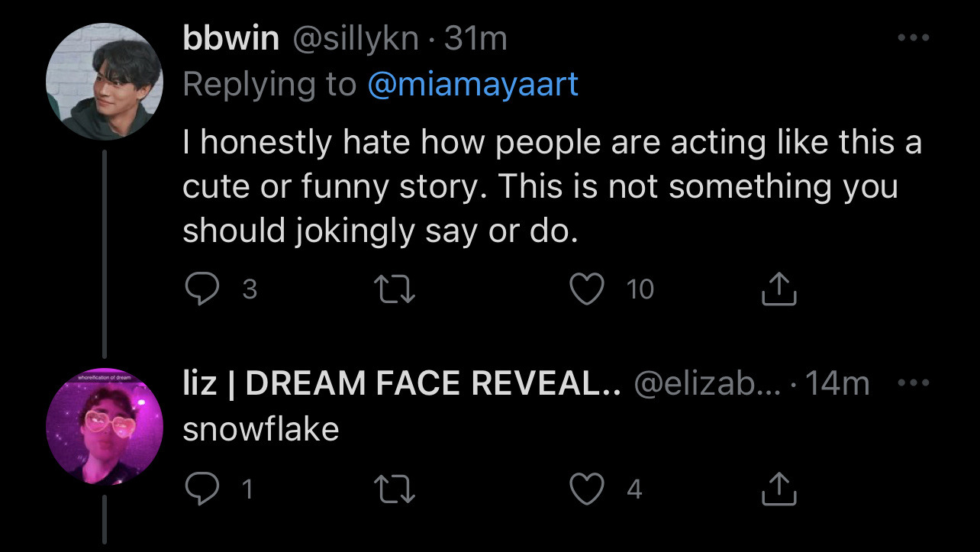Click the bbwin display name

coord(230,39)
